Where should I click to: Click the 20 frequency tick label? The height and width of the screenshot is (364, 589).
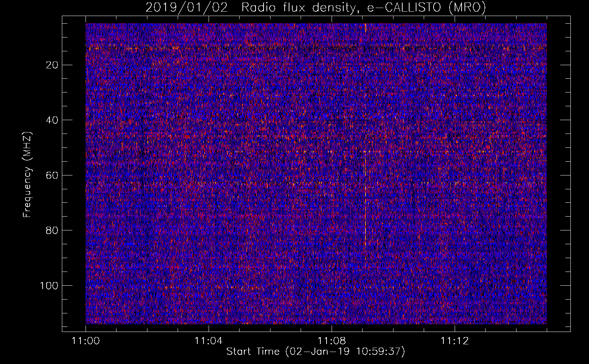click(x=52, y=65)
